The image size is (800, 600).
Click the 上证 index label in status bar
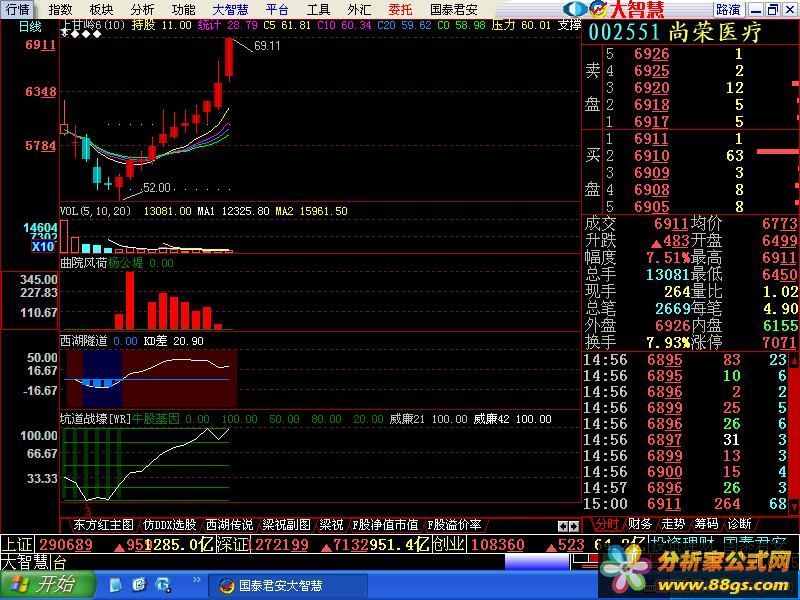(17, 544)
